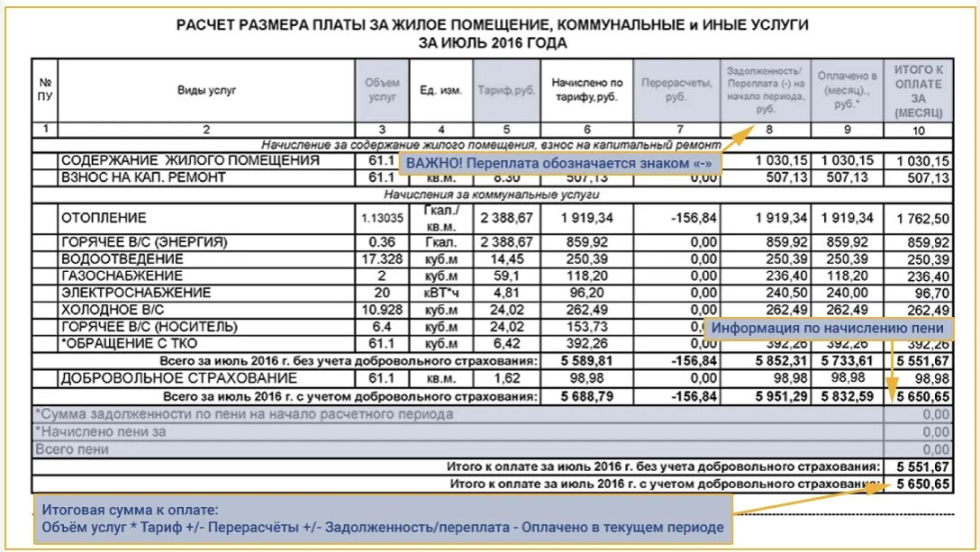
Task: Click the volume value '0.36' for hot water energy
Action: [x=382, y=242]
